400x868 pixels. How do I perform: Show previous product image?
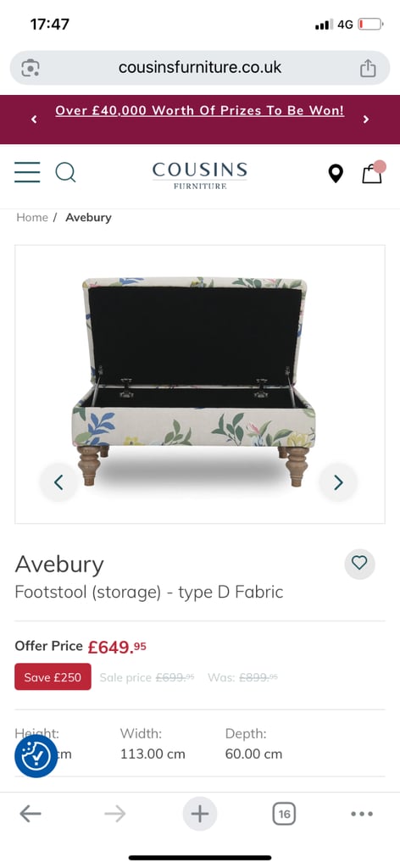tap(58, 482)
